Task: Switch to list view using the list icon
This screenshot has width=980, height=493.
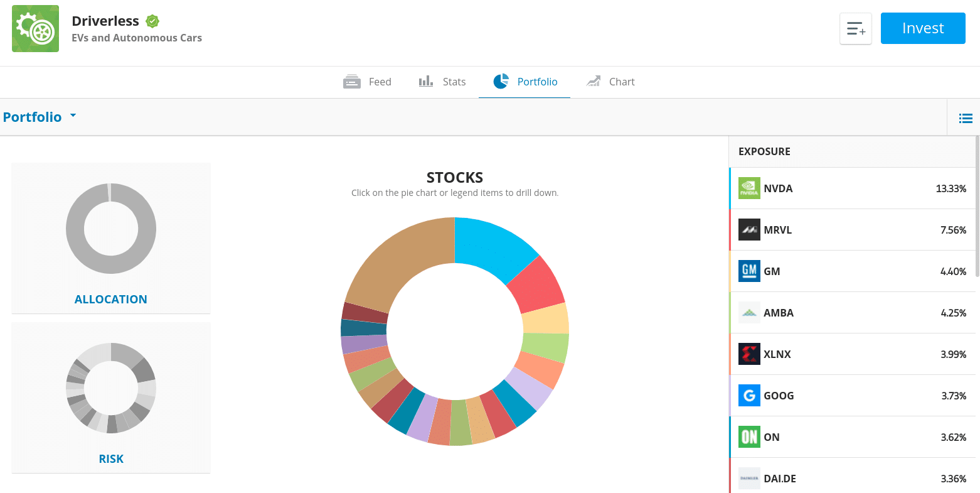Action: 966,117
